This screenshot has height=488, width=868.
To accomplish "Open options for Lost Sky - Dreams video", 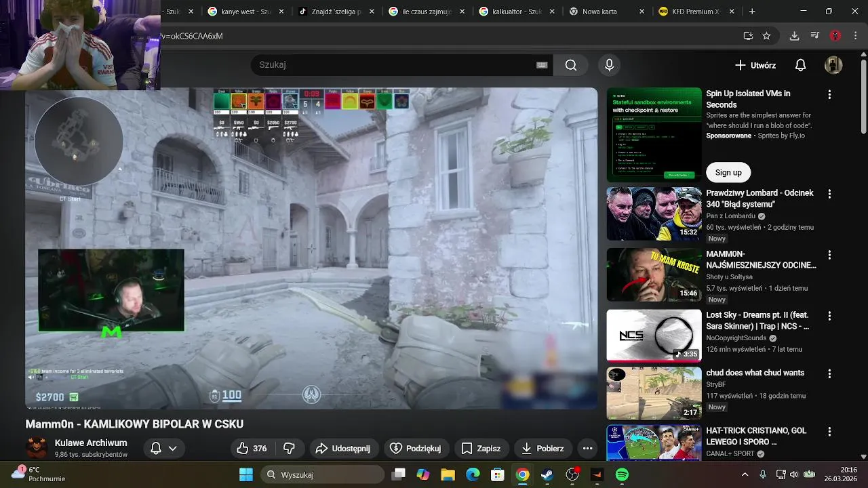I will click(829, 317).
